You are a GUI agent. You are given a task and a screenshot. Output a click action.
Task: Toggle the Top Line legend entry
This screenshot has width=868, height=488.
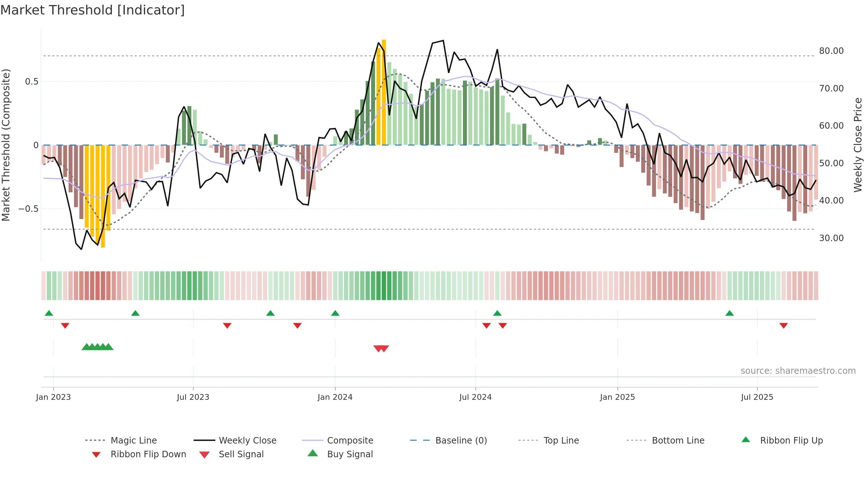click(549, 440)
